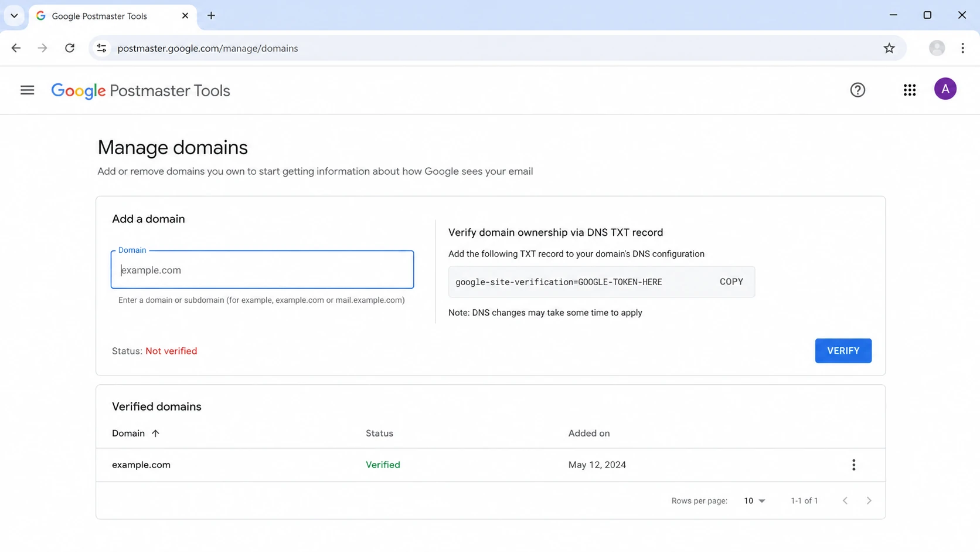
Task: Click the Google Postmaster Tools logo
Action: 141,91
